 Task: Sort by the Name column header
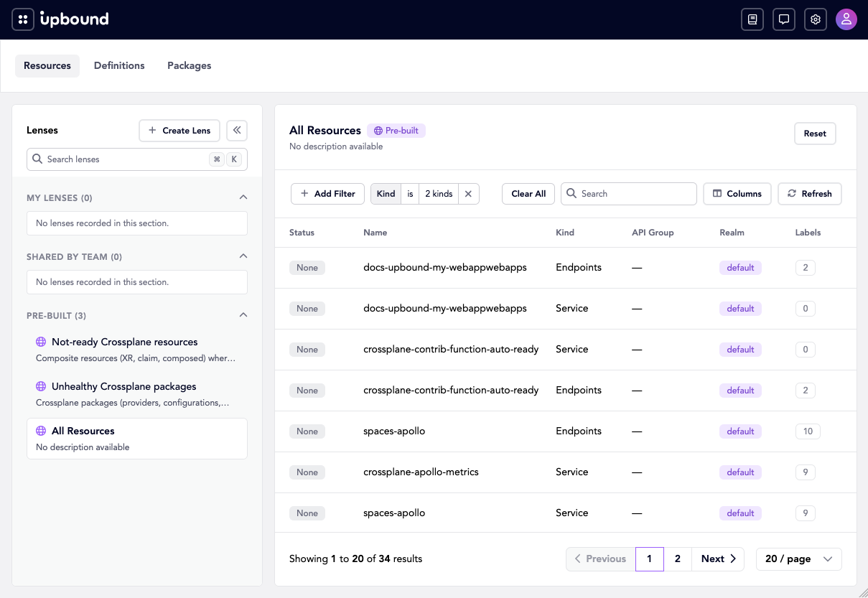[375, 233]
